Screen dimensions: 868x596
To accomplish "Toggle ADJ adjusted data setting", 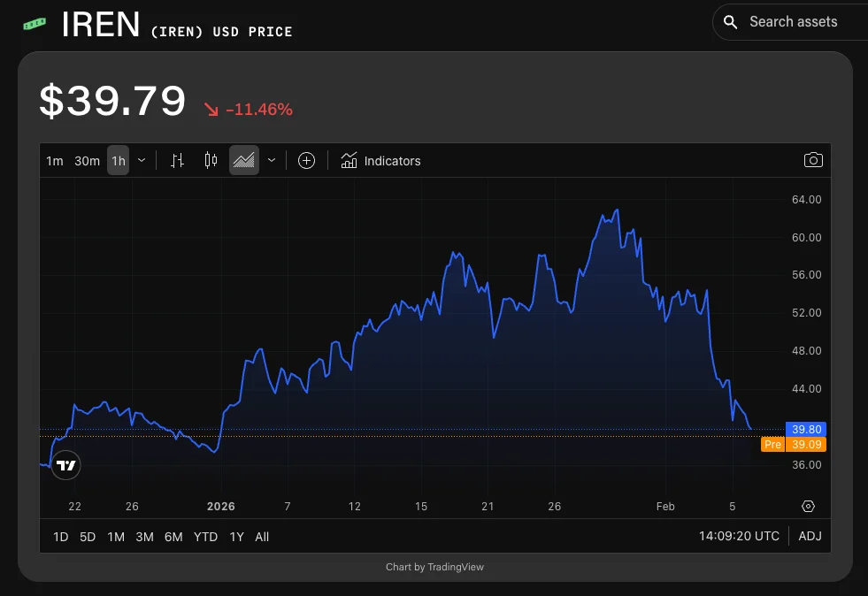I will pyautogui.click(x=810, y=536).
